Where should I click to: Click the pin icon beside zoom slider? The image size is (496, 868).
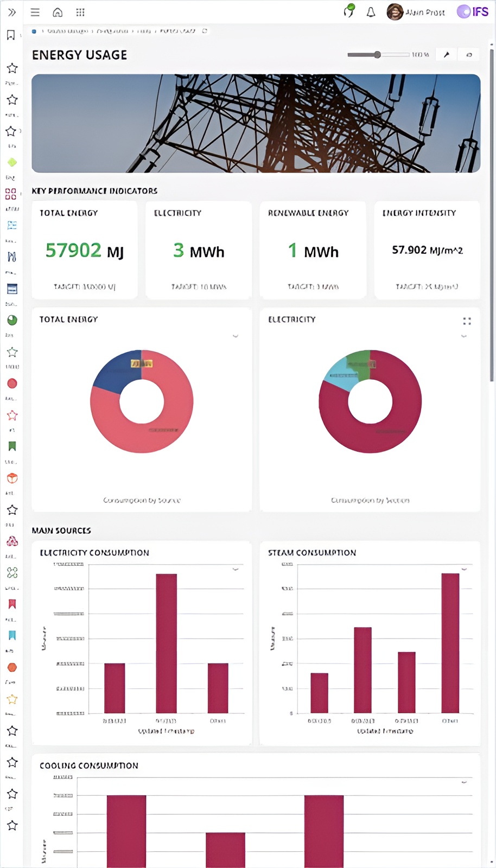coord(447,55)
